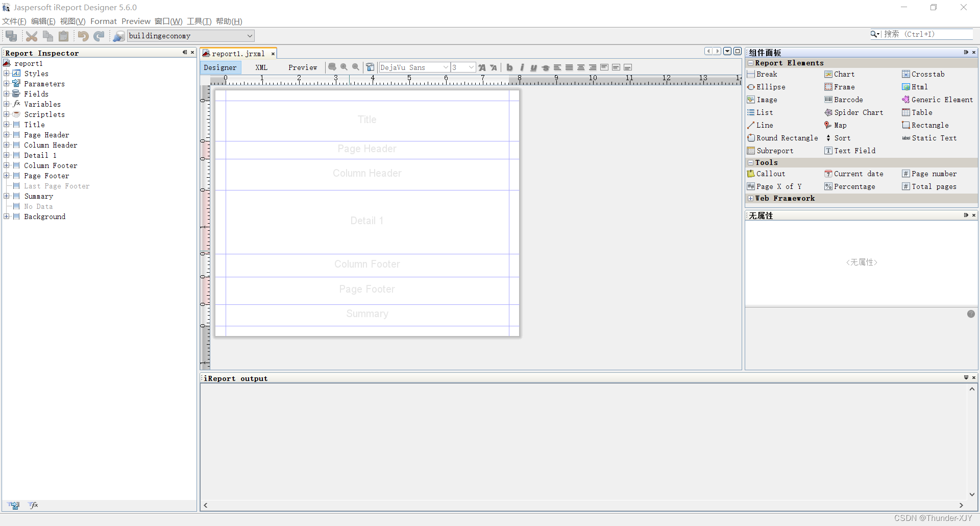Select Summary band in Report Inspector

(38, 196)
